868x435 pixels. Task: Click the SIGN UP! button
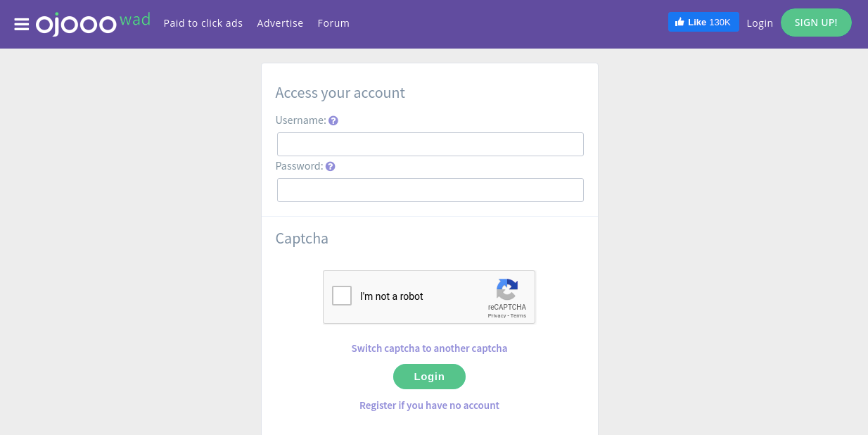click(x=816, y=23)
